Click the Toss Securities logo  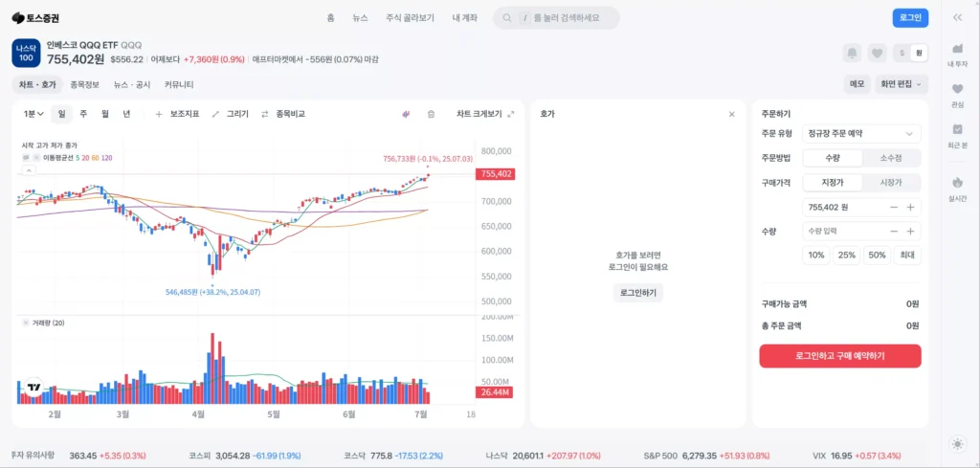coord(35,18)
